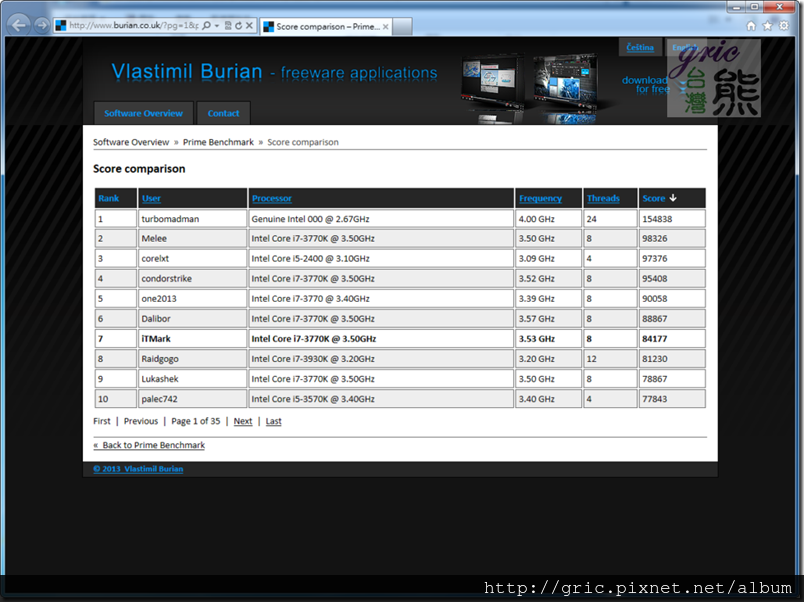The image size is (804, 602).
Task: Open the browser Home icon
Action: (x=751, y=26)
